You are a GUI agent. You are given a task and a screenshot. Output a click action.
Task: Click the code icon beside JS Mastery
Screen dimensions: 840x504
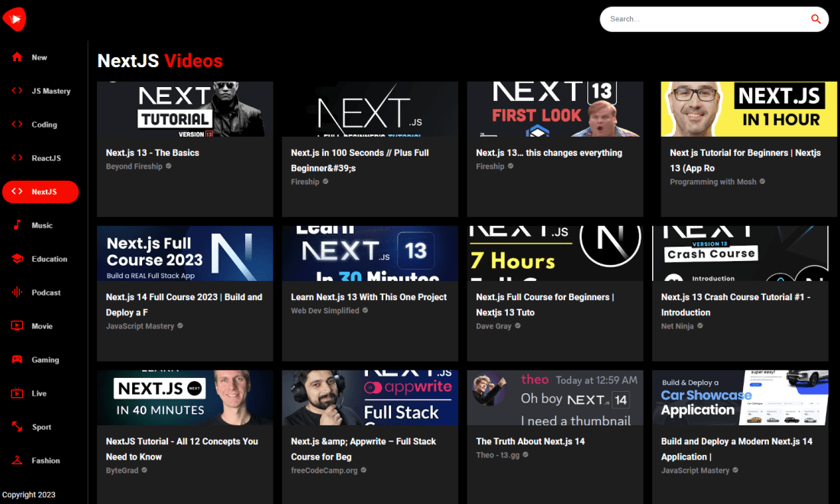[x=17, y=91]
